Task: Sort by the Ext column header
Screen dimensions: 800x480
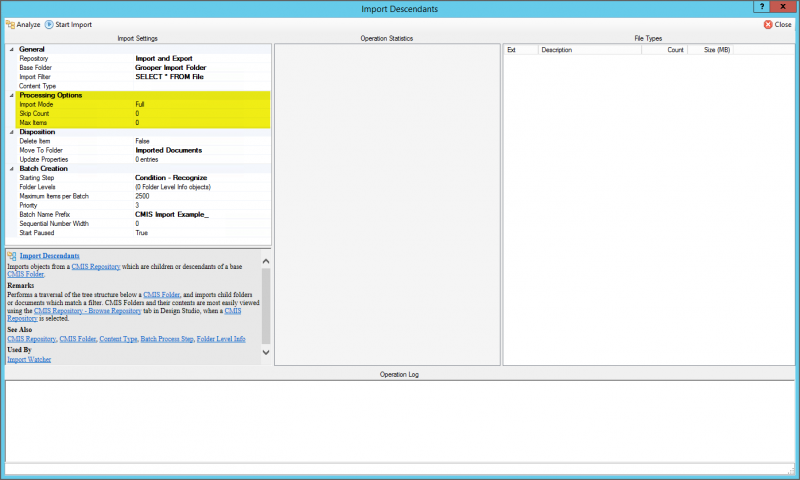Action: pyautogui.click(x=521, y=50)
